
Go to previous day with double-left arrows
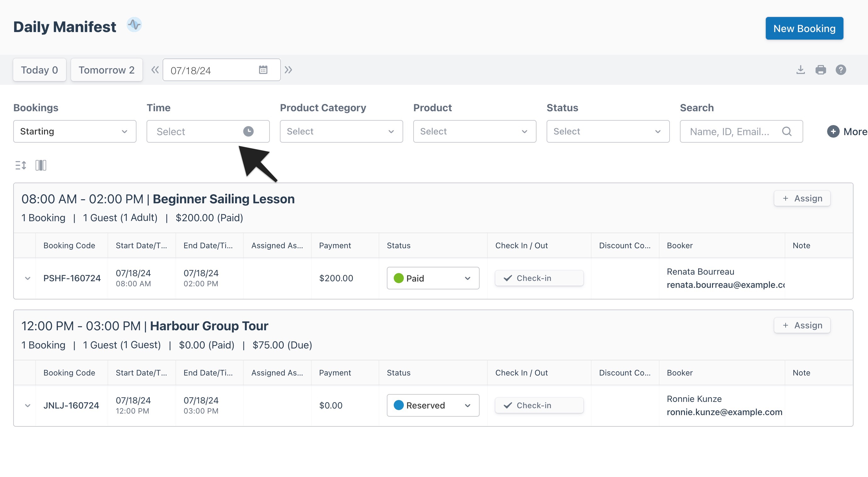(x=155, y=70)
